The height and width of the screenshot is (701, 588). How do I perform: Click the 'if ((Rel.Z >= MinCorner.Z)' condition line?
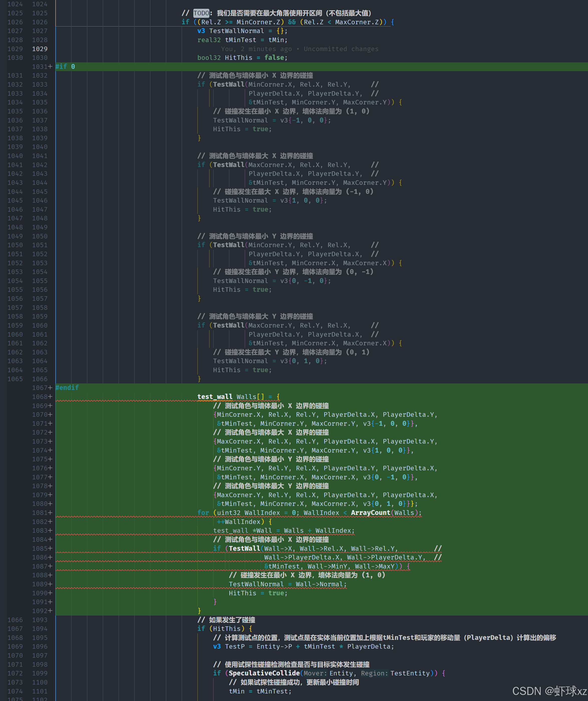288,22
